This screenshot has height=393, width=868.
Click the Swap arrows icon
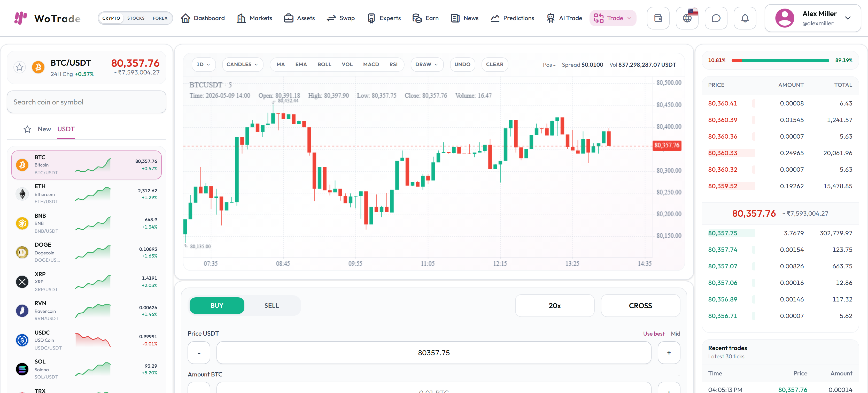point(331,18)
